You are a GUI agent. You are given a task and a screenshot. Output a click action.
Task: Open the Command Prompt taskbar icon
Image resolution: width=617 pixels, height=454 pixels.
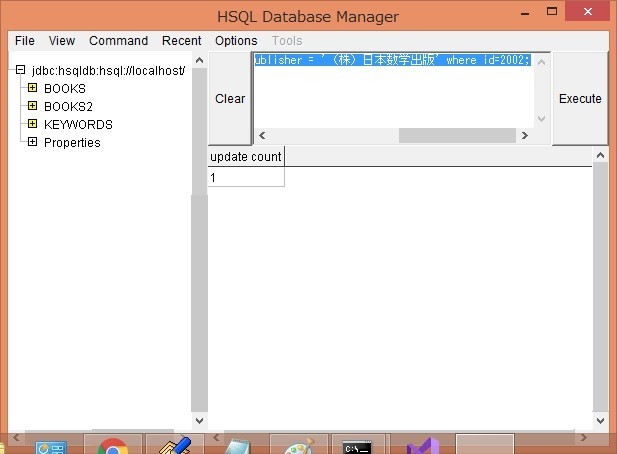coord(357,446)
